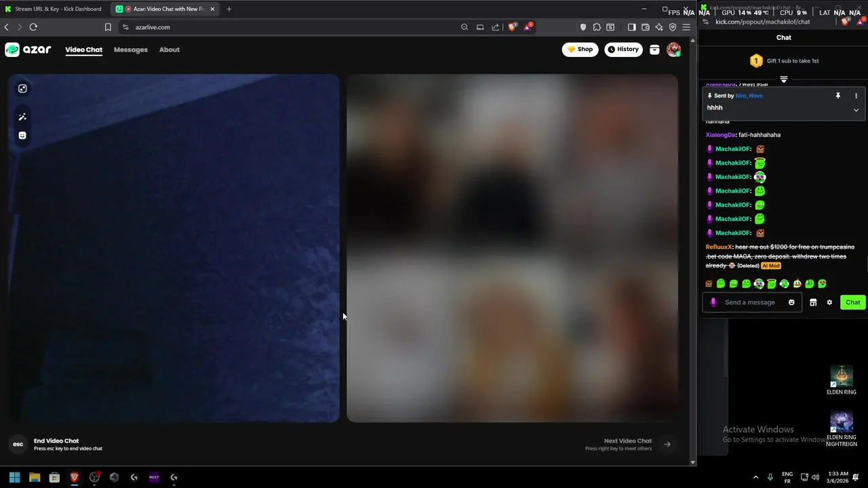
Task: Click the RefluuxX username in chat
Action: point(719,247)
